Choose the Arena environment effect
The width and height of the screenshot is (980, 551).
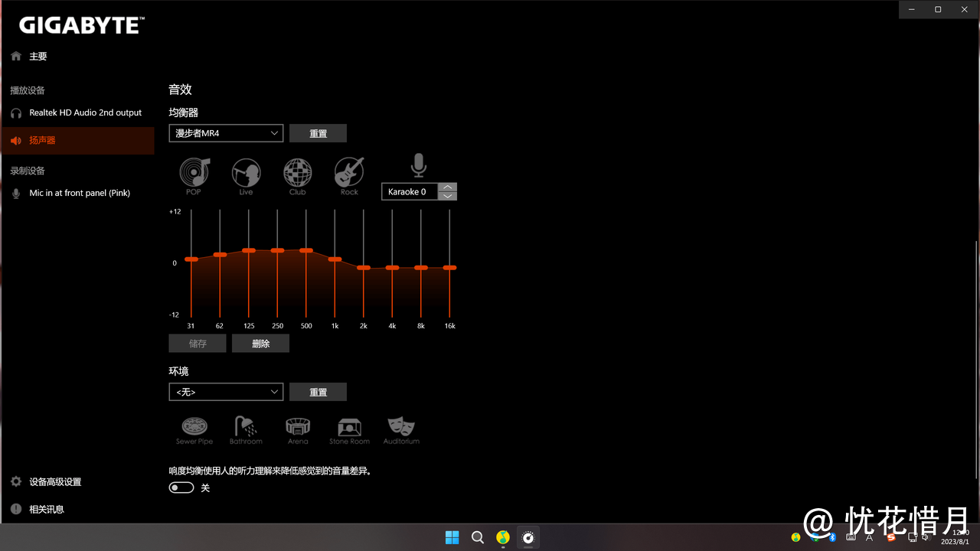coord(298,429)
